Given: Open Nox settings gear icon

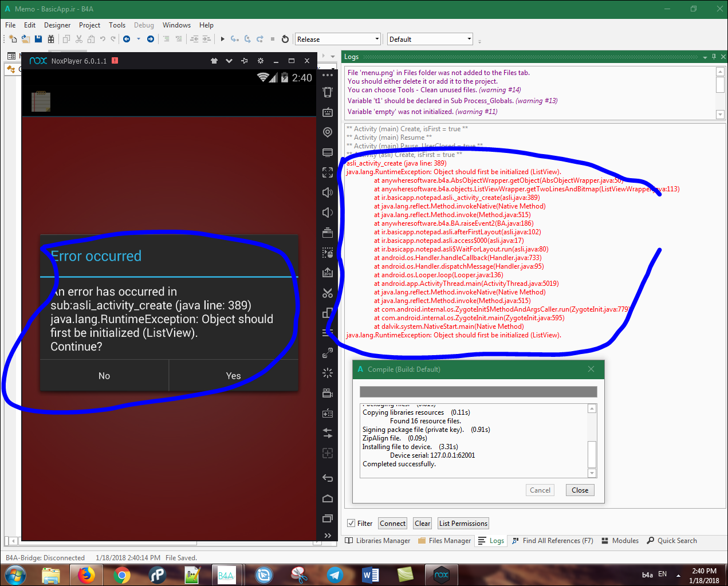Looking at the screenshot, I should pos(261,61).
